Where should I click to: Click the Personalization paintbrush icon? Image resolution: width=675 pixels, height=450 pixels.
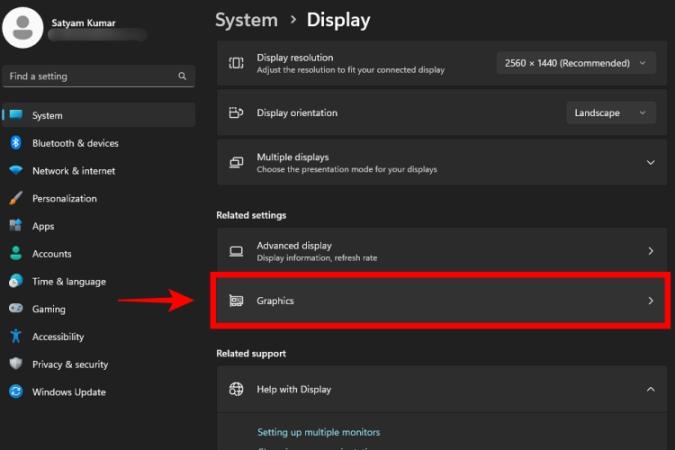coord(16,198)
